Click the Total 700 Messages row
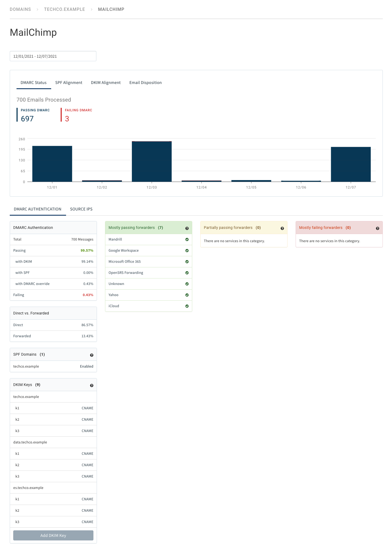The height and width of the screenshot is (548, 392). (53, 239)
